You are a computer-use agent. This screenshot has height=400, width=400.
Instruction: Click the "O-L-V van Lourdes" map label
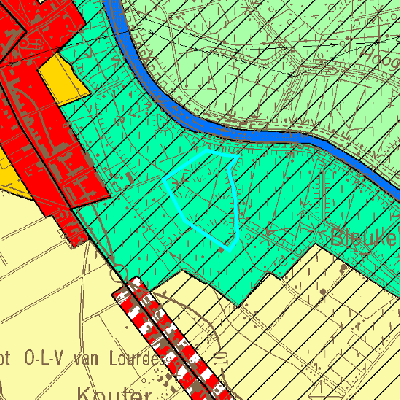pos(94,358)
